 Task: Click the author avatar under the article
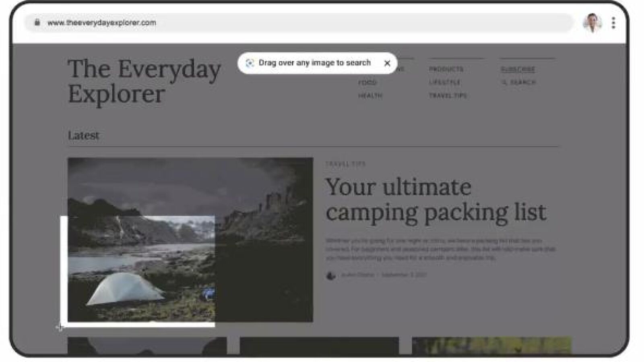click(331, 275)
